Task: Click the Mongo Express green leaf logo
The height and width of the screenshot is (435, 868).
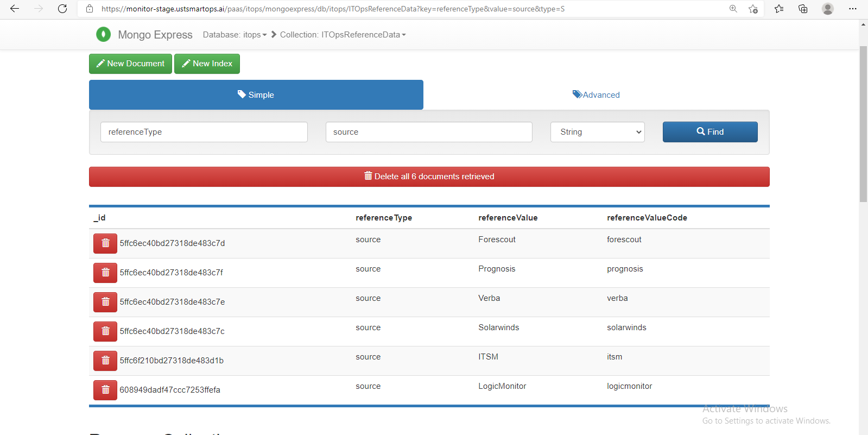Action: [x=103, y=34]
